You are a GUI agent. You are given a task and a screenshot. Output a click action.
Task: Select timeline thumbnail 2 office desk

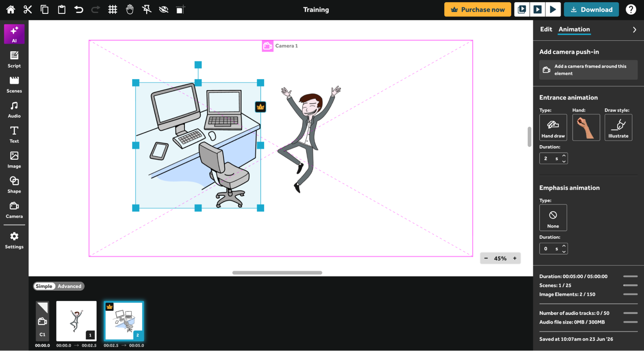pos(124,321)
